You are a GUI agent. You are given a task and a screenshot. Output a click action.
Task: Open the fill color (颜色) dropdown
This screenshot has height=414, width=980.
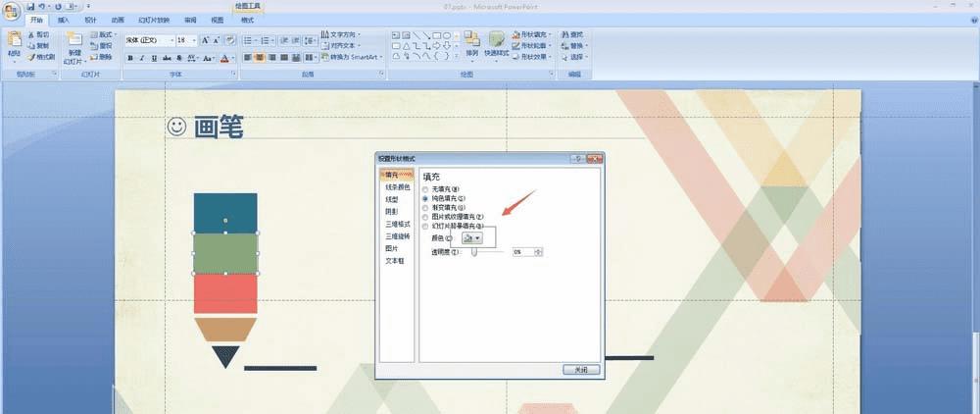(x=472, y=238)
